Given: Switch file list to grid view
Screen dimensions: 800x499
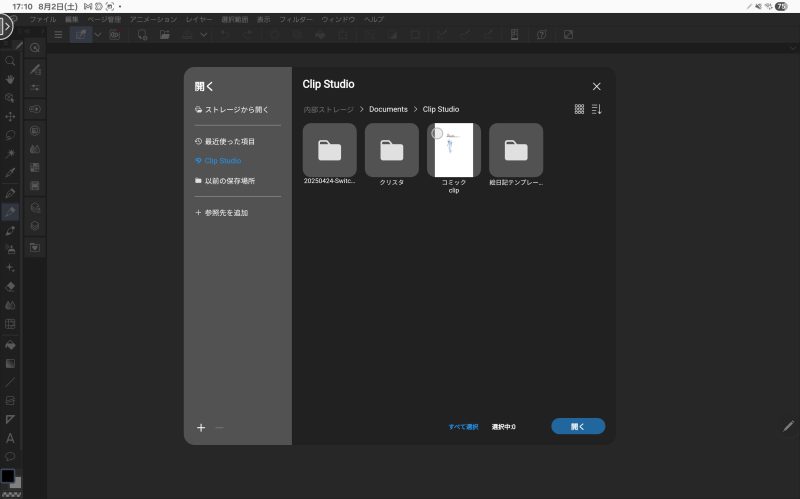Looking at the screenshot, I should 579,109.
